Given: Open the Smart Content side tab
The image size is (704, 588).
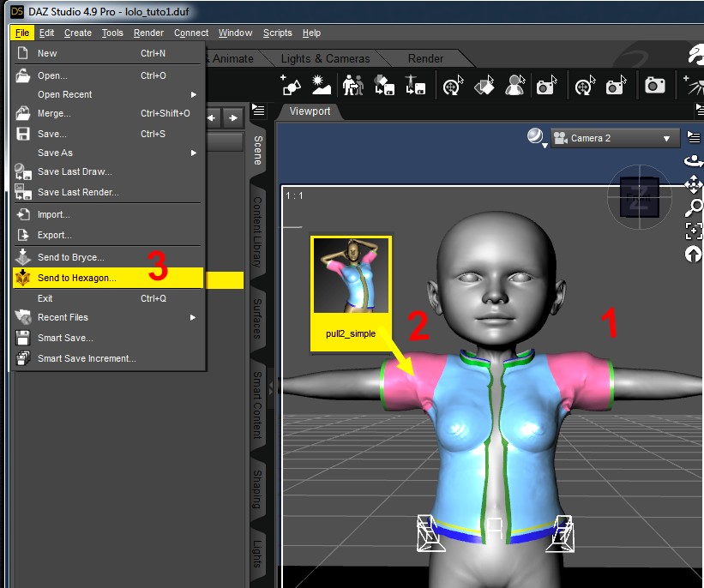Looking at the screenshot, I should pos(257,405).
